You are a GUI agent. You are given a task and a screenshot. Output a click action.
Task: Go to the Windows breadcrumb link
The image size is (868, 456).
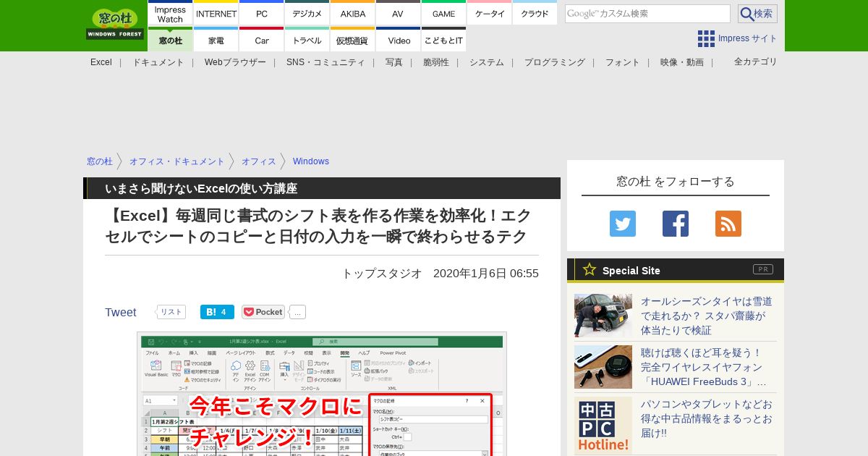[311, 161]
